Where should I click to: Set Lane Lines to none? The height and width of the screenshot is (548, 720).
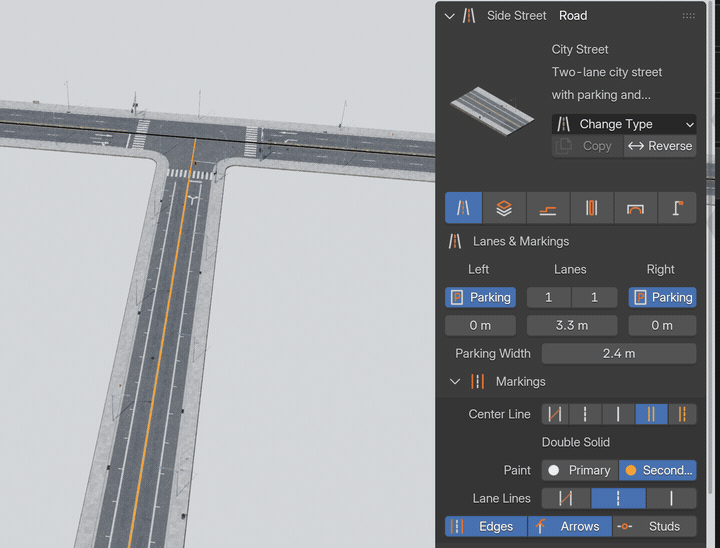[x=566, y=498]
